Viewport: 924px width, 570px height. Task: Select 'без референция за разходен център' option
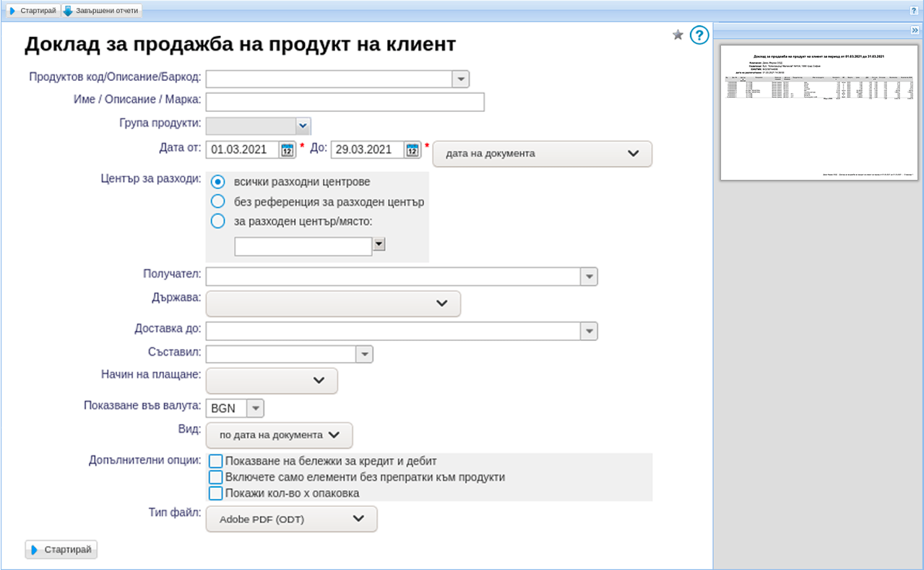tap(217, 202)
